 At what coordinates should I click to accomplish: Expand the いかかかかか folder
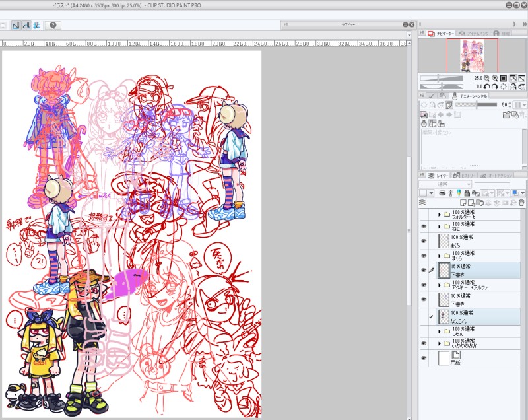point(440,343)
